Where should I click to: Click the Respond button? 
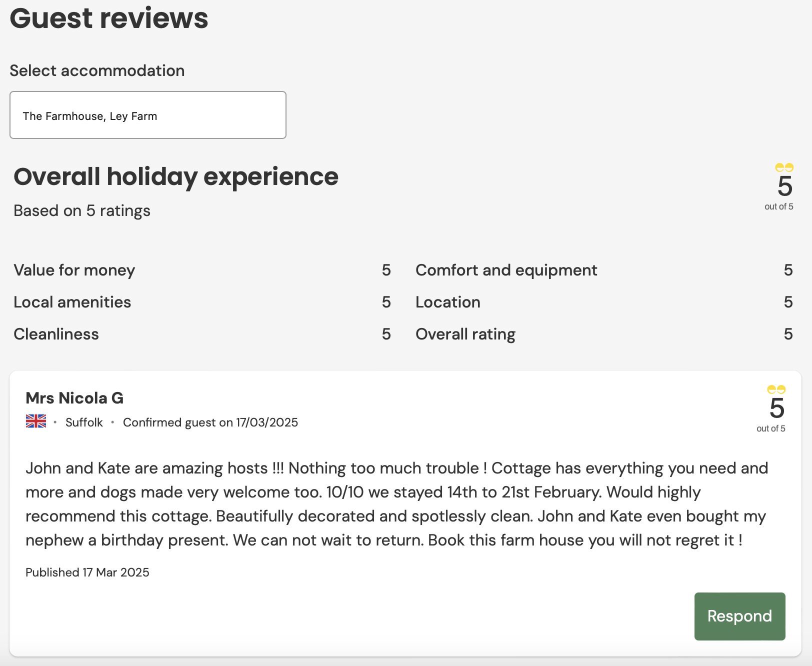(x=739, y=616)
